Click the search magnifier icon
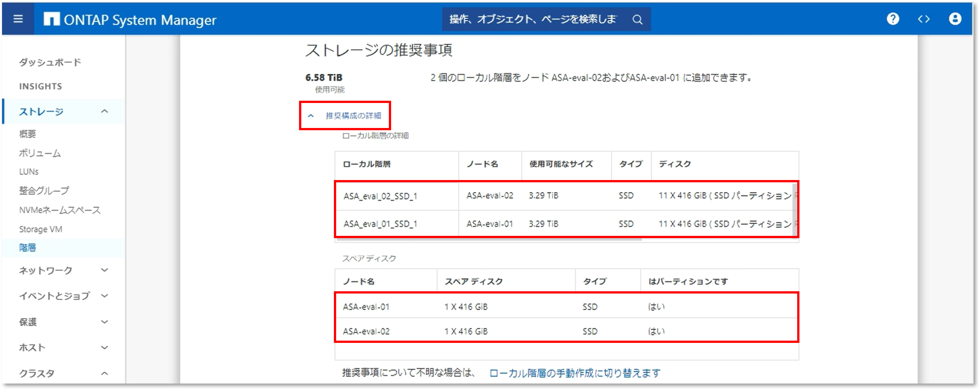Image resolution: width=980 pixels, height=390 pixels. click(x=638, y=19)
